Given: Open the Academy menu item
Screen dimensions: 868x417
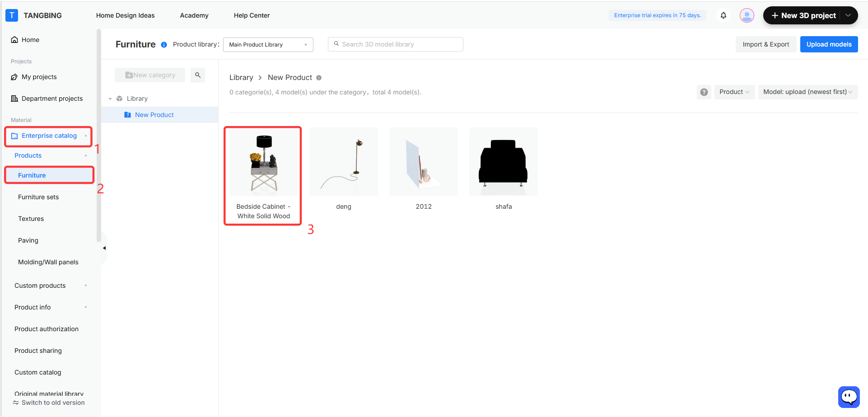Looking at the screenshot, I should click(194, 15).
